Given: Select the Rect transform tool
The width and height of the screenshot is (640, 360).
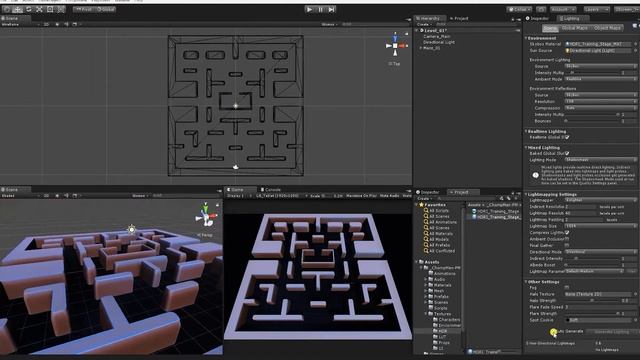Looking at the screenshot, I should (x=50, y=9).
